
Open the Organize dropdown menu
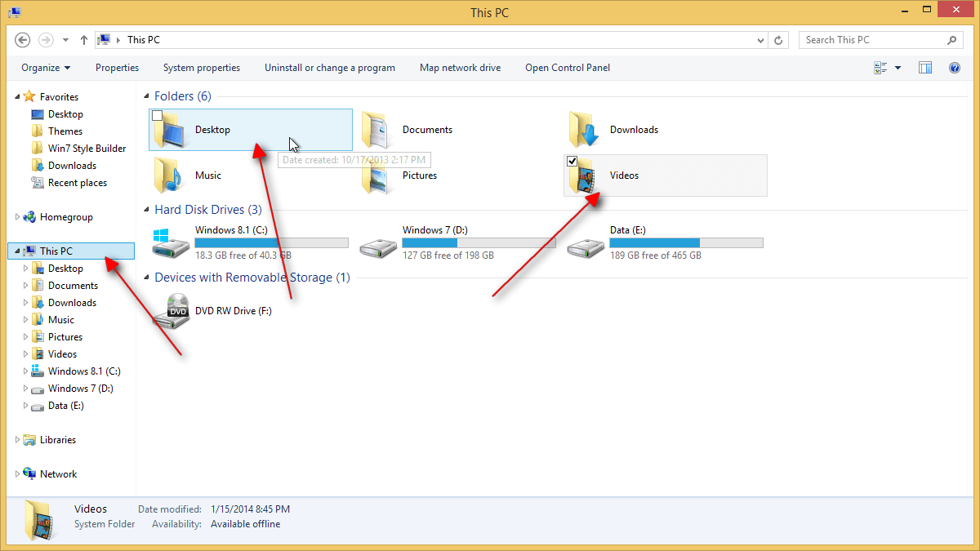[46, 68]
